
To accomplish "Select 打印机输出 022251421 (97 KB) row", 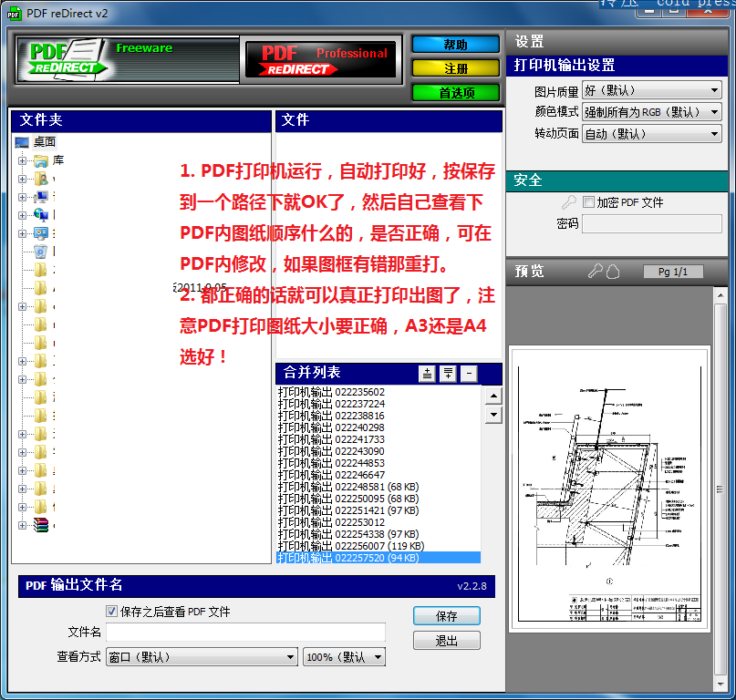I will point(378,510).
